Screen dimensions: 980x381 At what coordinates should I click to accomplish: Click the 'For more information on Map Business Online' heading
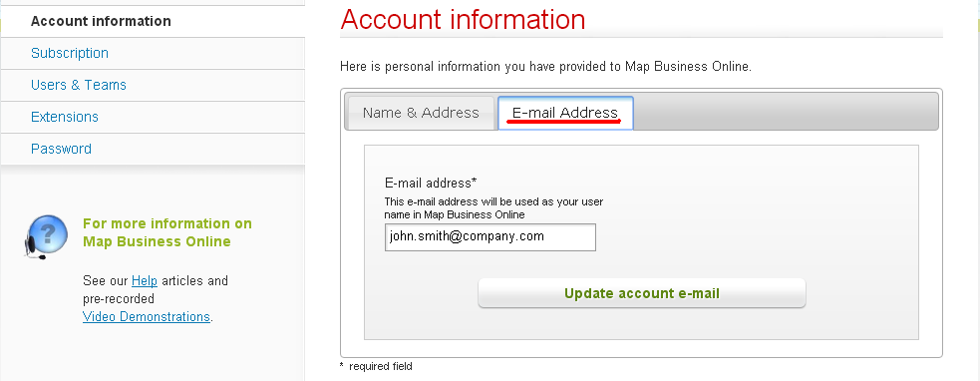166,232
